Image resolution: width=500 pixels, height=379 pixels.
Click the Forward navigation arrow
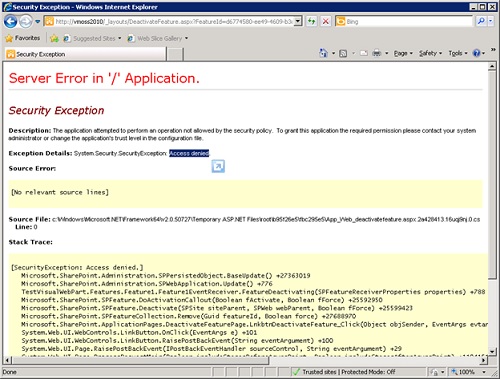(x=25, y=22)
